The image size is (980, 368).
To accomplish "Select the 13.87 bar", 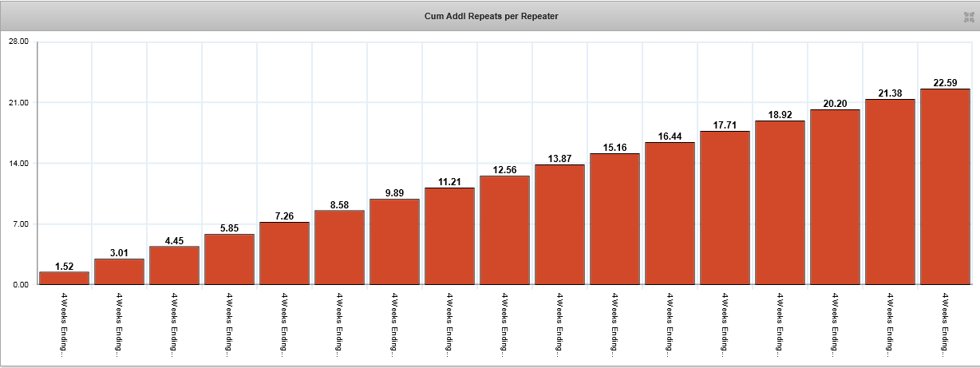I will pos(559,224).
